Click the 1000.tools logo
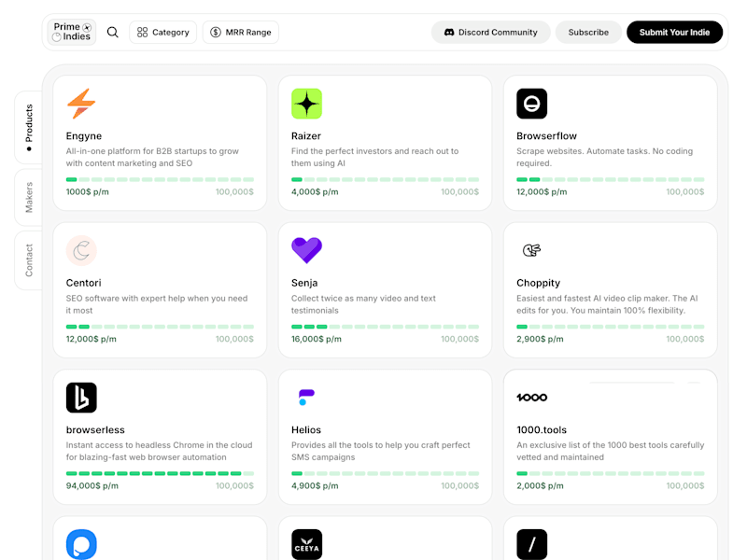The height and width of the screenshot is (560, 747). coord(531,398)
